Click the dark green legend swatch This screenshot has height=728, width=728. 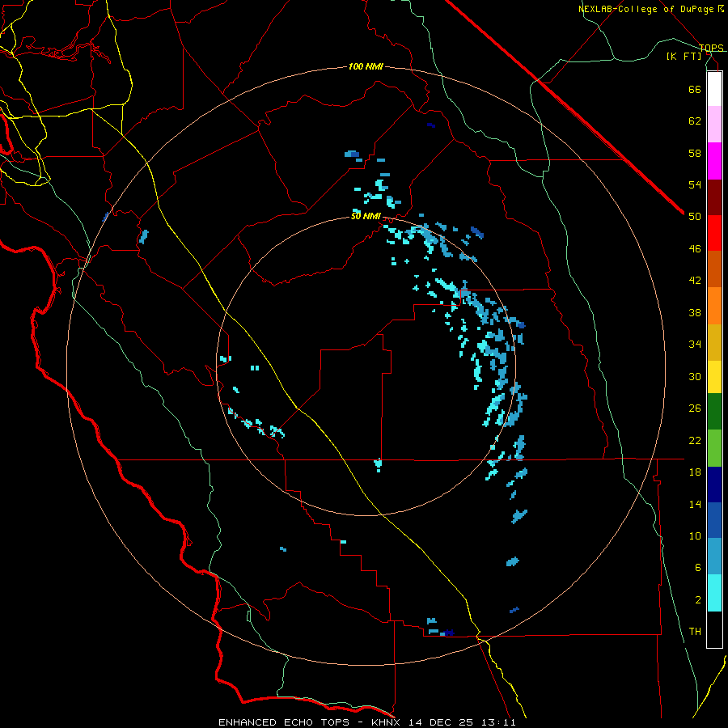(x=714, y=412)
